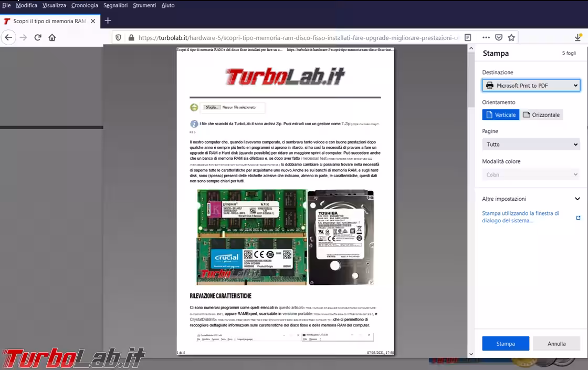Image resolution: width=588 pixels, height=370 pixels.
Task: Open the Pagine dropdown set to Tutto
Action: click(531, 144)
